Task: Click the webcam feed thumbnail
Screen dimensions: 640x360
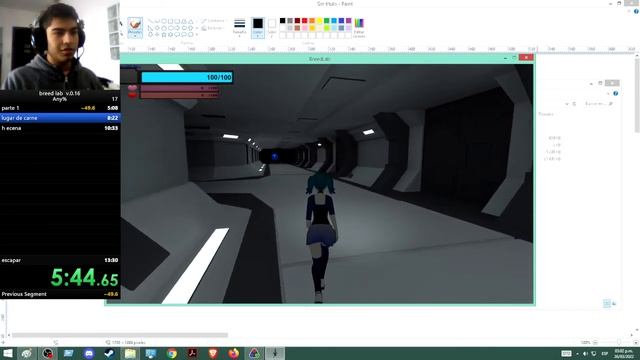Action: tap(60, 45)
